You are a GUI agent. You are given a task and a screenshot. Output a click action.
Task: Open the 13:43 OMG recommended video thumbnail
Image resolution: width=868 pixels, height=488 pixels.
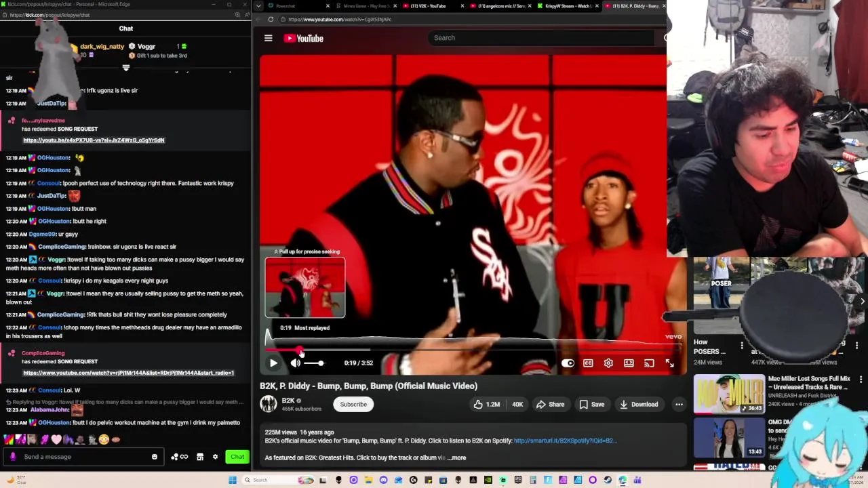tap(729, 438)
